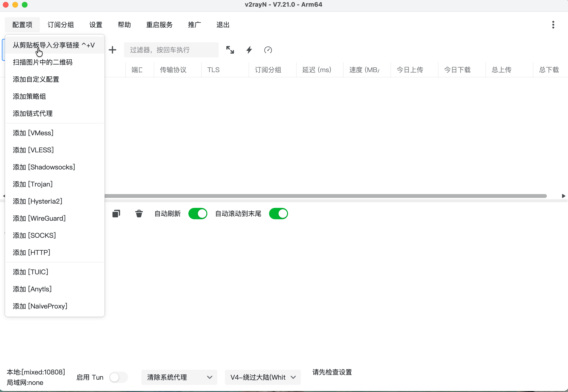Click the trash clear-log icon
The height and width of the screenshot is (392, 568).
click(x=139, y=214)
